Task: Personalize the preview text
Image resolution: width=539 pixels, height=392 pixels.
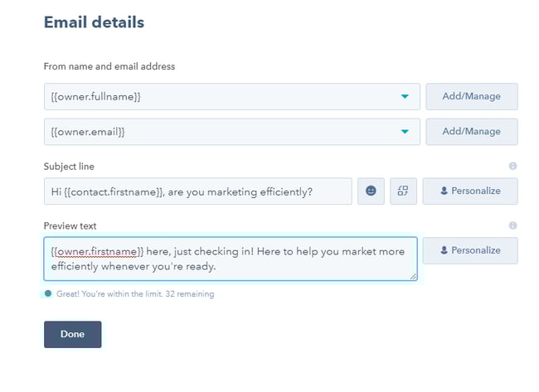Action: 470,250
